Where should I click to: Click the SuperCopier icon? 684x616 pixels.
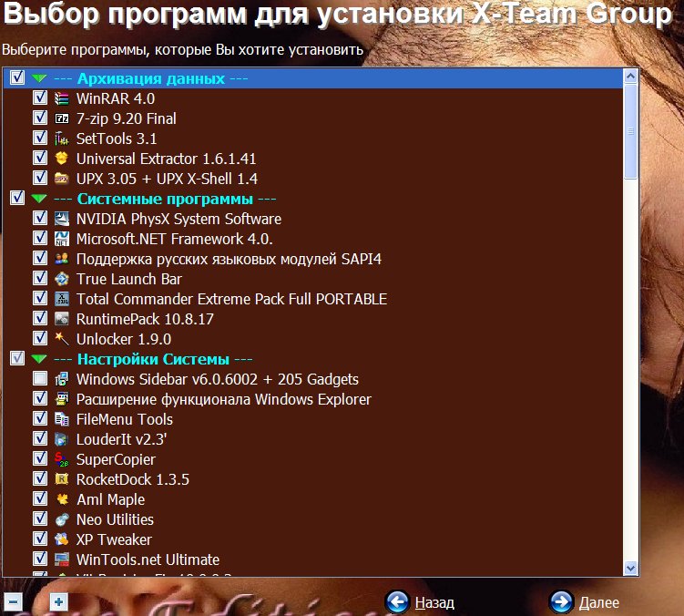[62, 459]
